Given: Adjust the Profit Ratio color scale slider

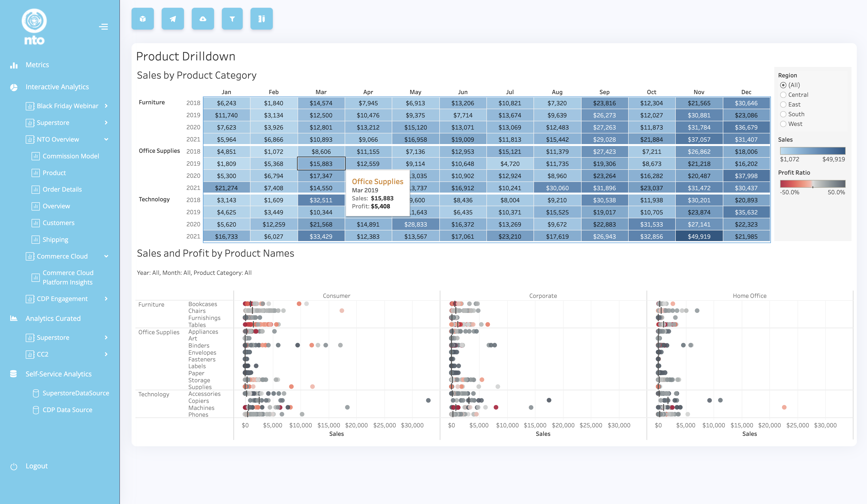Looking at the screenshot, I should pos(813,186).
